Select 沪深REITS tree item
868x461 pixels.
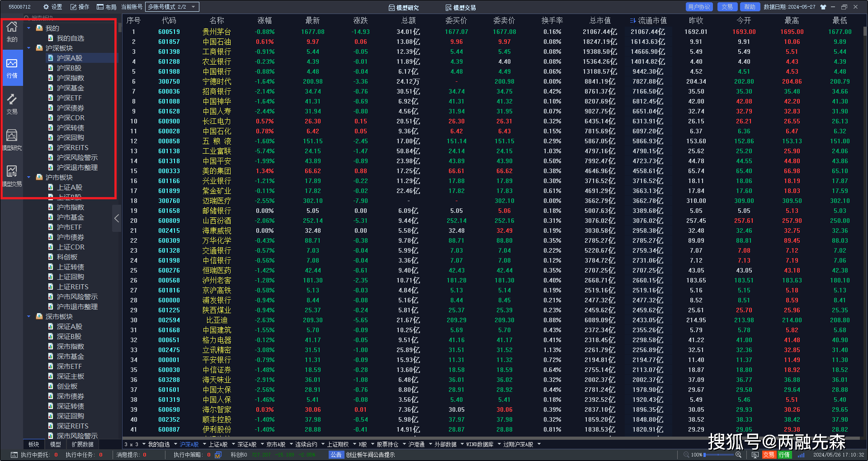72,147
